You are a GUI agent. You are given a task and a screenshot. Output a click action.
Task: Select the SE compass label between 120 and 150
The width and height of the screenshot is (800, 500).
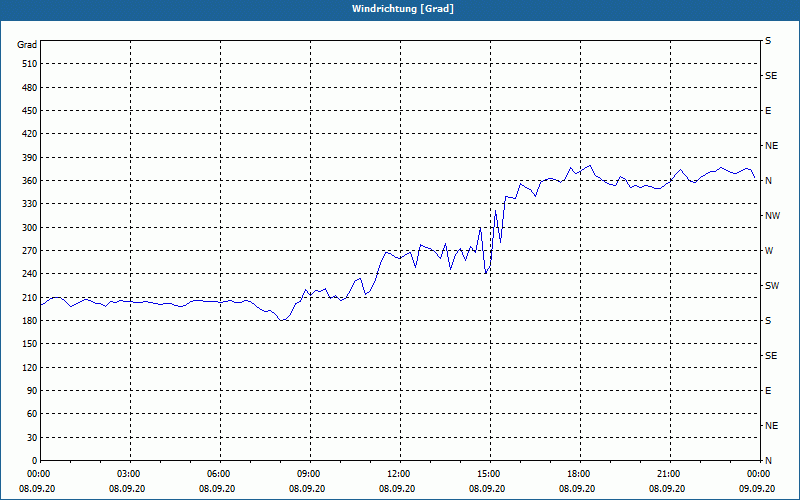click(x=771, y=356)
